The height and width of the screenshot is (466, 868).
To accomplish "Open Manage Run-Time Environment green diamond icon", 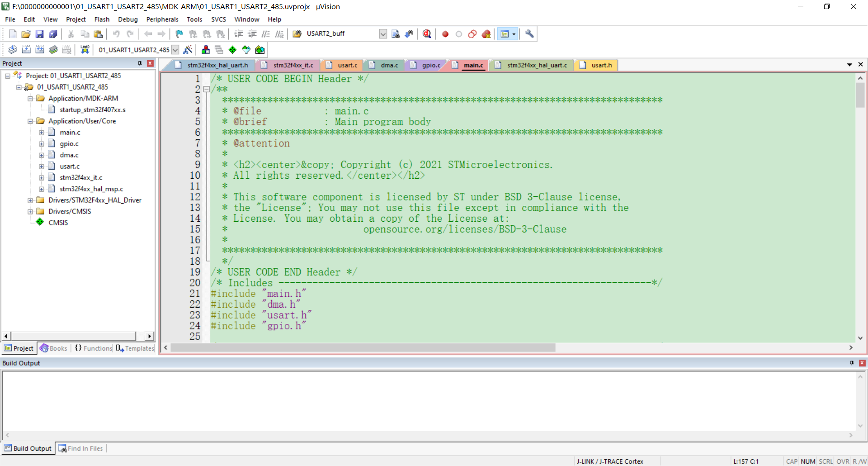I will tap(233, 50).
